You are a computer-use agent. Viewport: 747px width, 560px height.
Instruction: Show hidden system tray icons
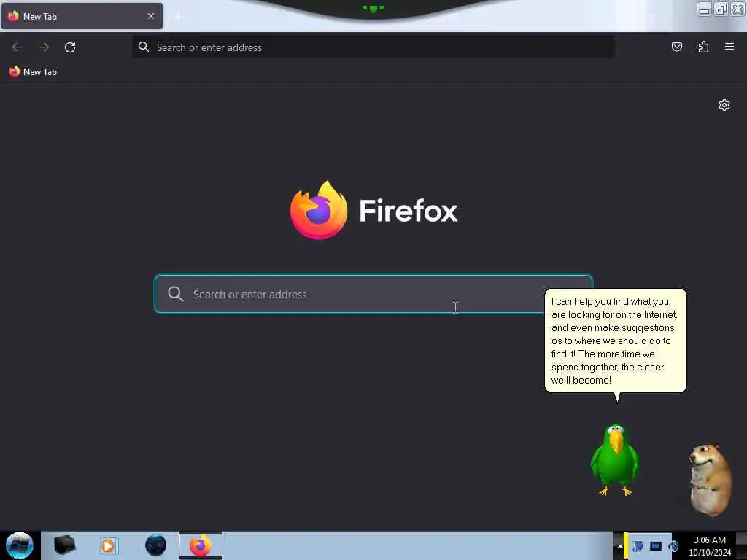click(619, 545)
